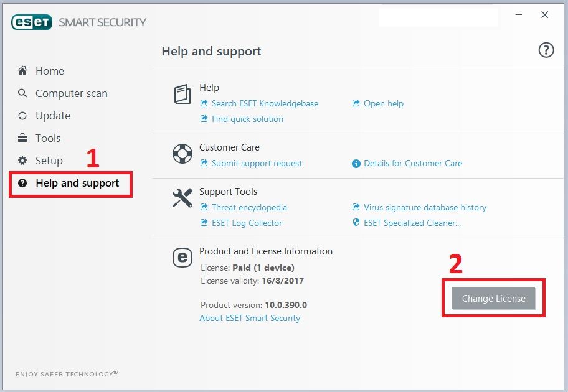Open Search ESET Knowledgebase link

coord(265,103)
